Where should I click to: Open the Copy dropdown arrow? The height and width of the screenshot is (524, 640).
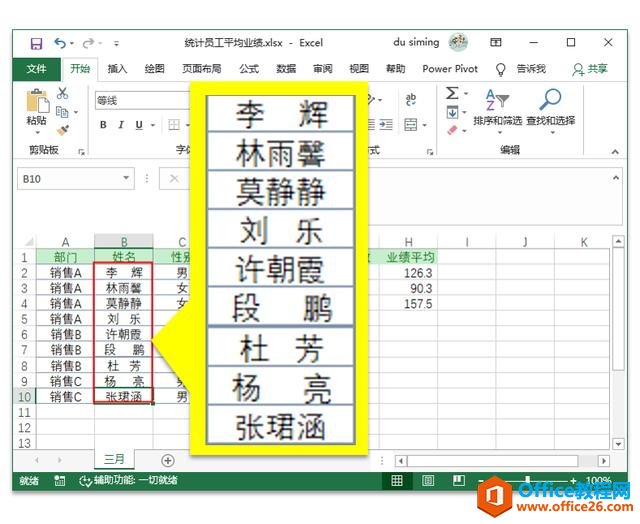click(76, 112)
